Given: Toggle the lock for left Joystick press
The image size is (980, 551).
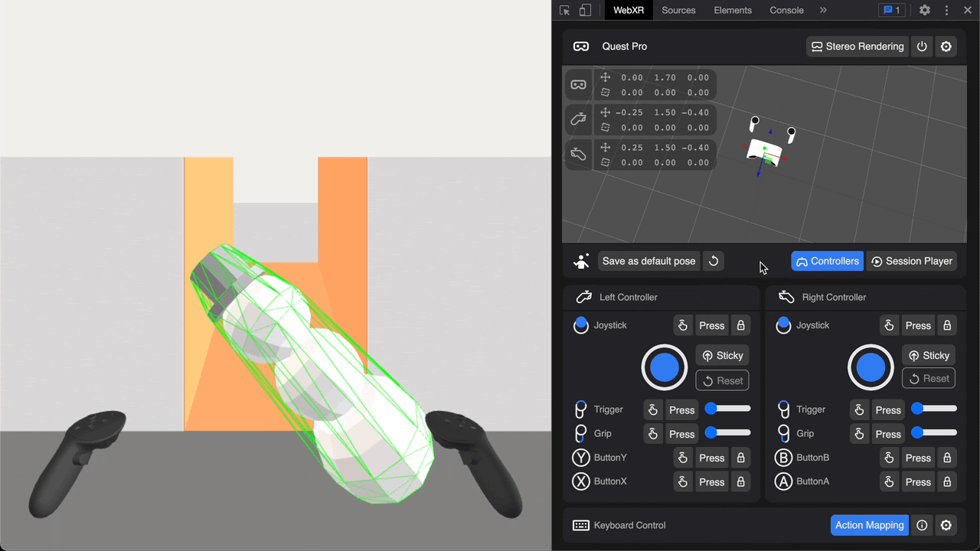Looking at the screenshot, I should [x=740, y=325].
